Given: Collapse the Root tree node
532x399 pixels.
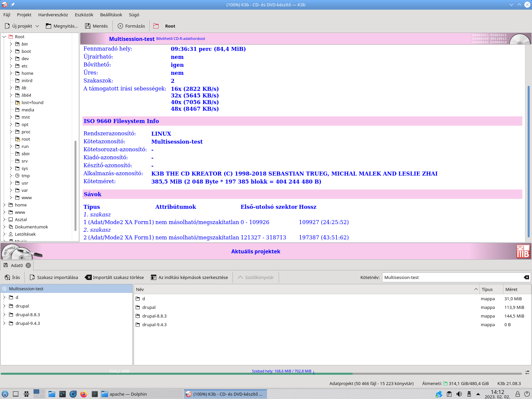Looking at the screenshot, I should click(x=4, y=37).
